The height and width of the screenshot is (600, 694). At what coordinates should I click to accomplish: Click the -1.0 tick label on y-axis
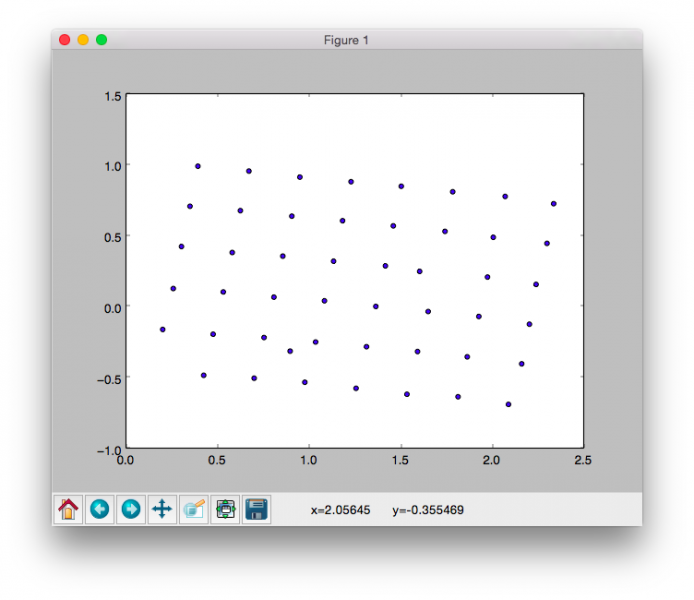[x=106, y=449]
